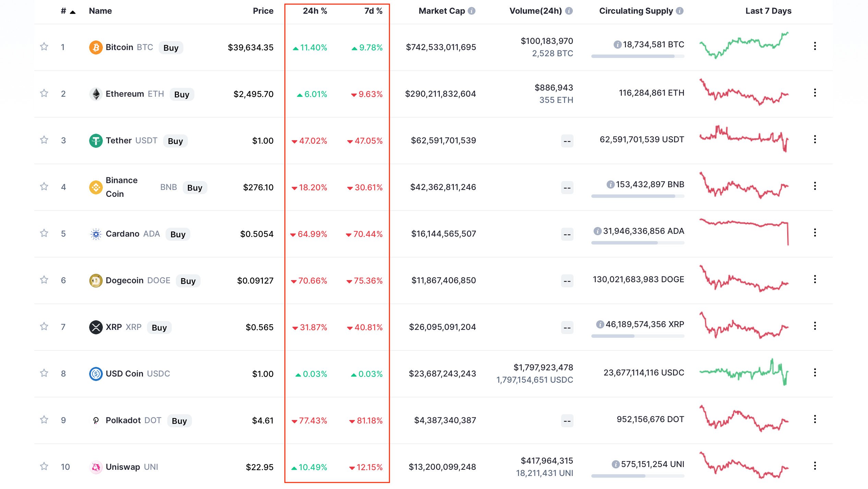Screen dimensions: 868x489
Task: Open USD Coin's last 7 days sparkline
Action: click(744, 372)
